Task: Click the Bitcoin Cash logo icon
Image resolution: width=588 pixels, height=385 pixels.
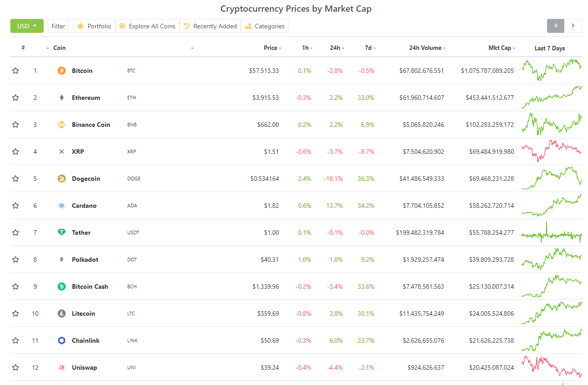Action: coord(62,287)
